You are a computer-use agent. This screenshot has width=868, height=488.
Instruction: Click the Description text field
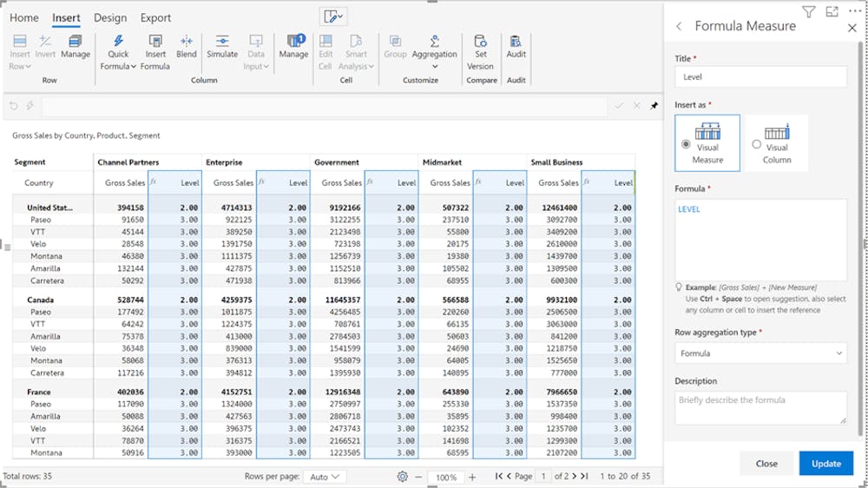759,407
